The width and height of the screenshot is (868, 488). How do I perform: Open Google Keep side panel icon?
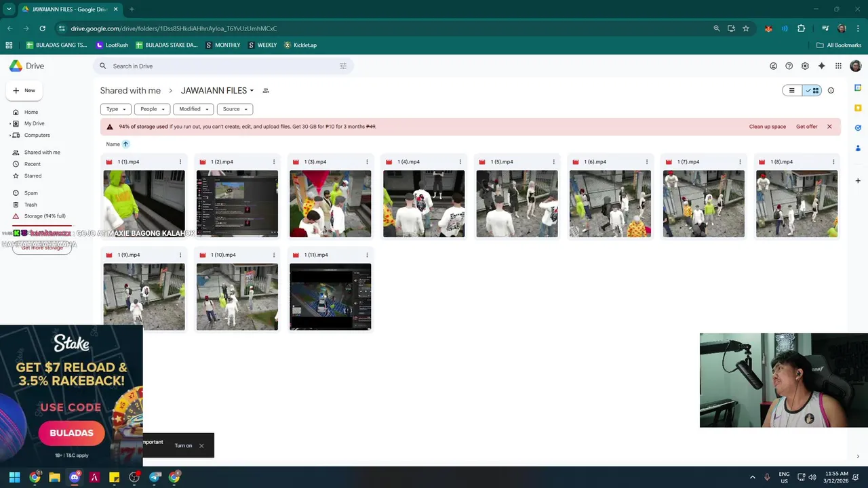click(x=858, y=108)
